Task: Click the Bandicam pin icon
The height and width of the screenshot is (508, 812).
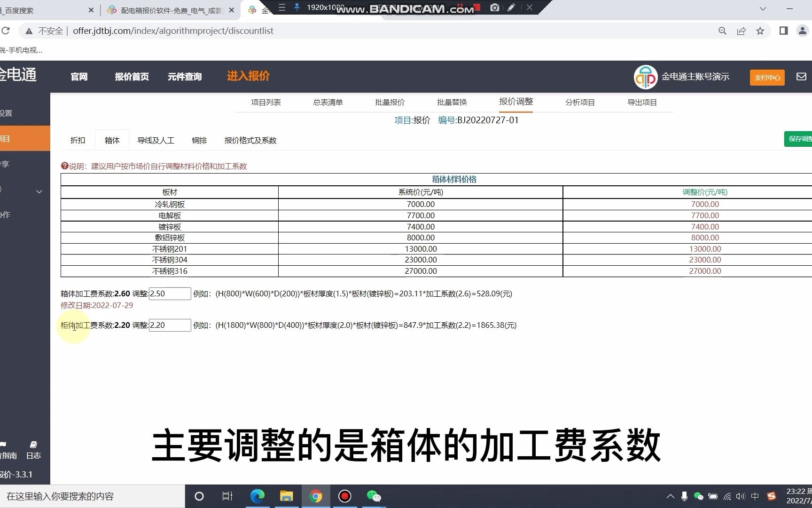Action: pyautogui.click(x=297, y=7)
